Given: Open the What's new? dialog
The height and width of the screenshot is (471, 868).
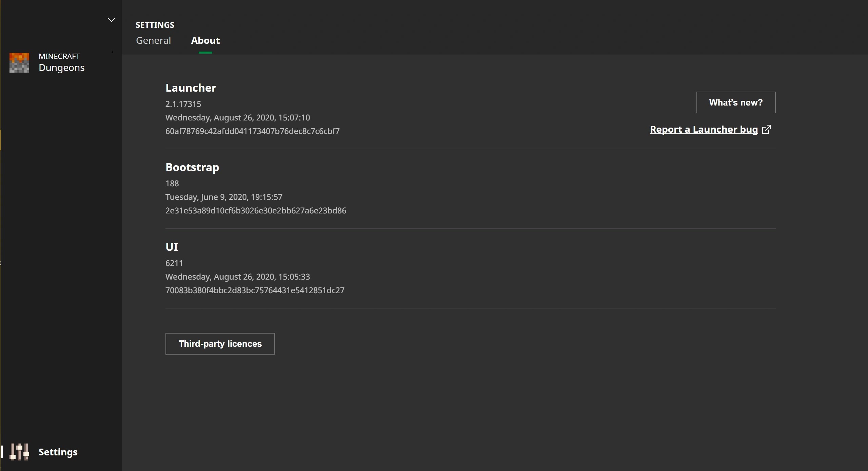Looking at the screenshot, I should click(x=735, y=102).
